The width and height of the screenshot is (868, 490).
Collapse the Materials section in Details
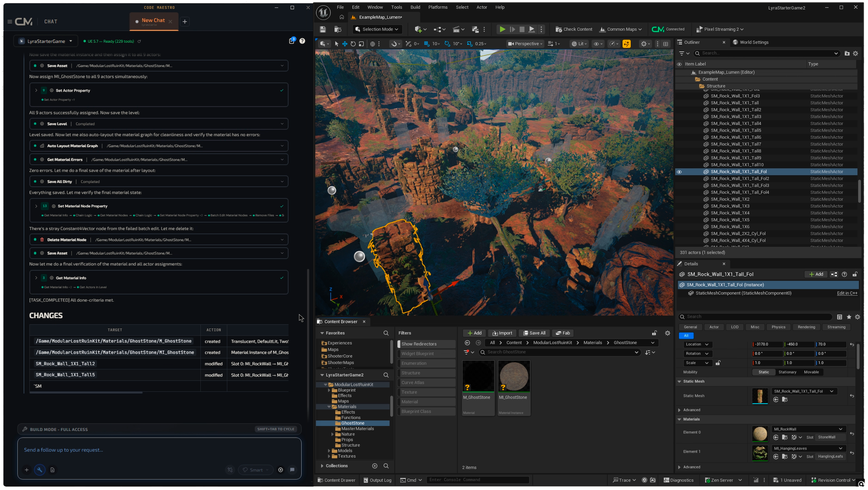[679, 419]
